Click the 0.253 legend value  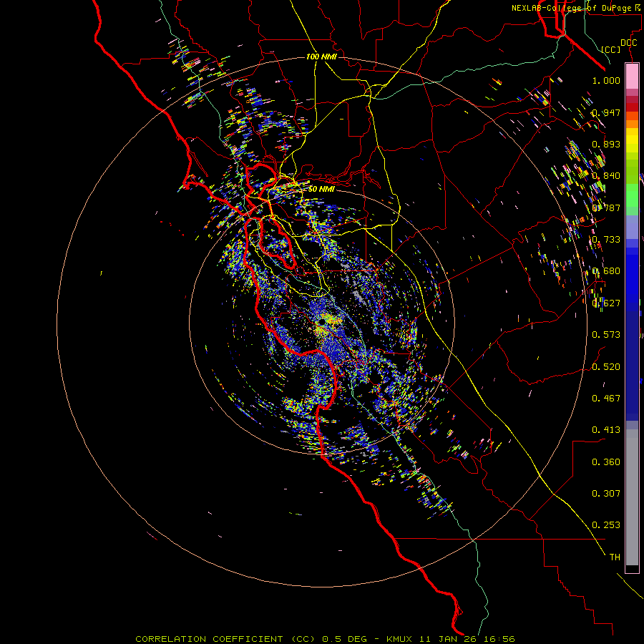(606, 525)
